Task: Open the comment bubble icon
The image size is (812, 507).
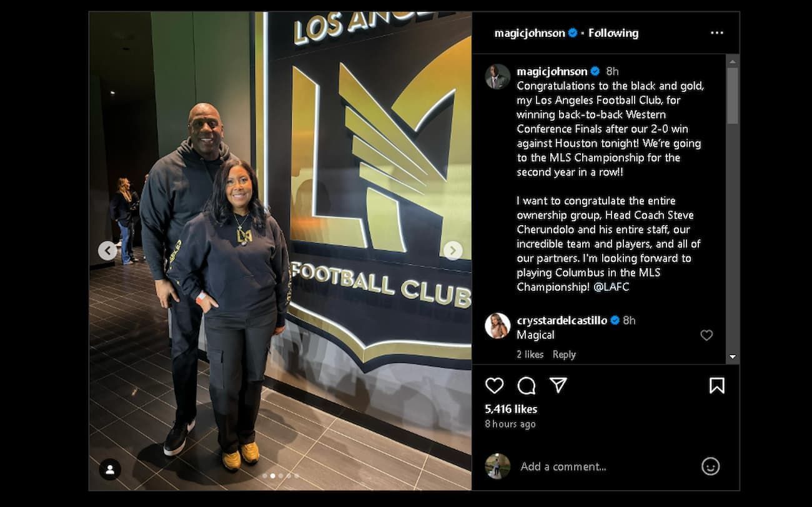Action: (x=527, y=386)
